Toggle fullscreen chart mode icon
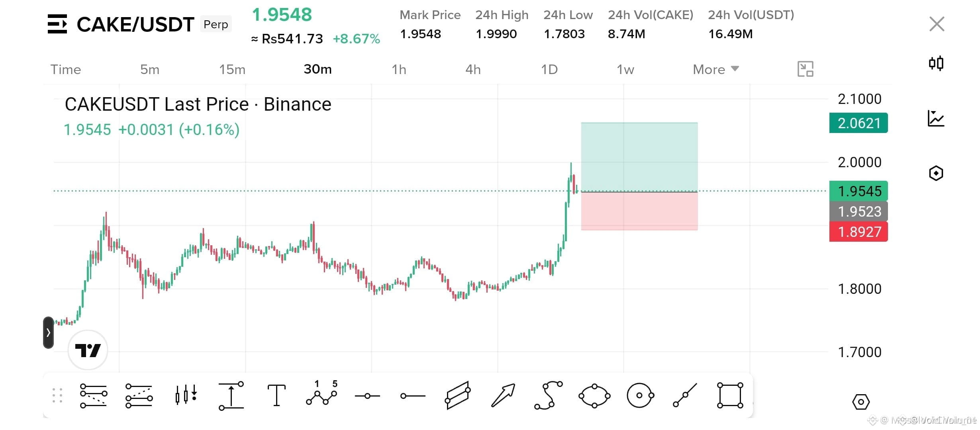Image resolution: width=980 pixels, height=430 pixels. [x=805, y=69]
